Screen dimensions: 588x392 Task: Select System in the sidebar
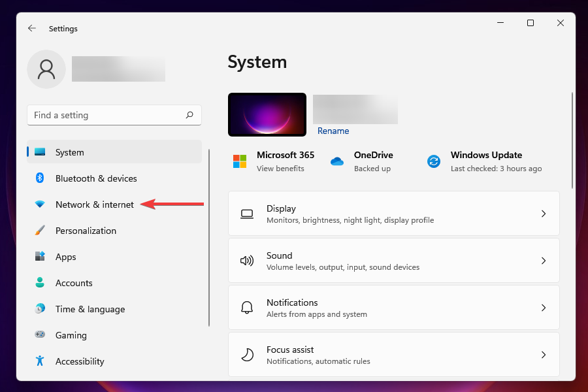[114, 152]
